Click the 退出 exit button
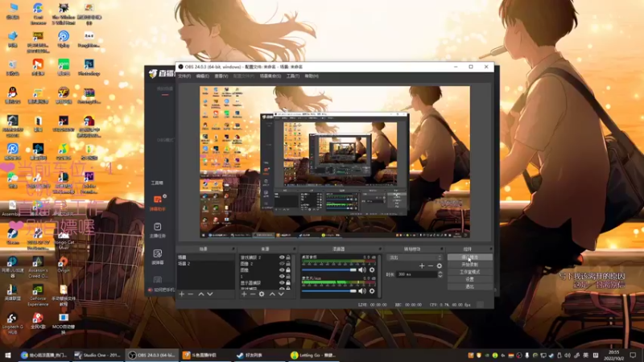The height and width of the screenshot is (362, 644). tap(469, 286)
